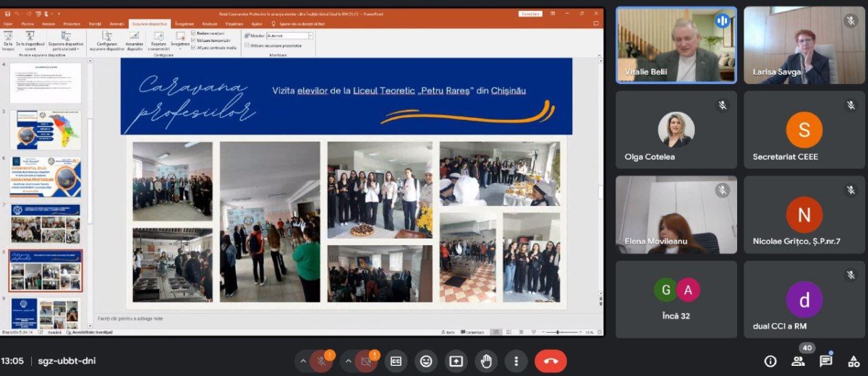Toggle Utilizare vizualizare prezentator checkbox
The width and height of the screenshot is (868, 376).
click(x=273, y=45)
